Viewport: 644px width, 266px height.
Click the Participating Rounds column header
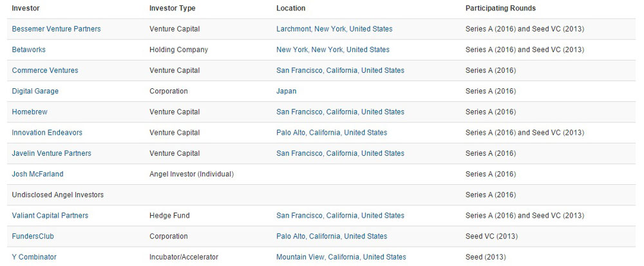click(x=500, y=8)
